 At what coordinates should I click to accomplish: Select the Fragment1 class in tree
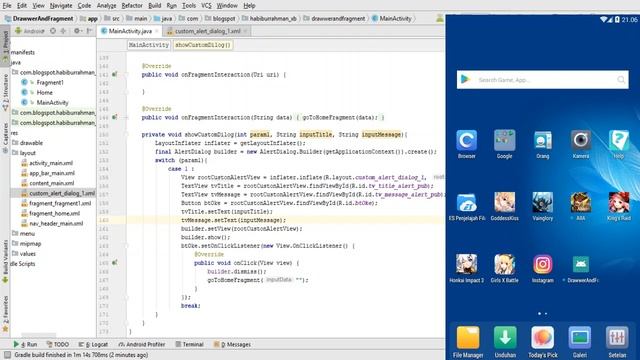pyautogui.click(x=50, y=82)
